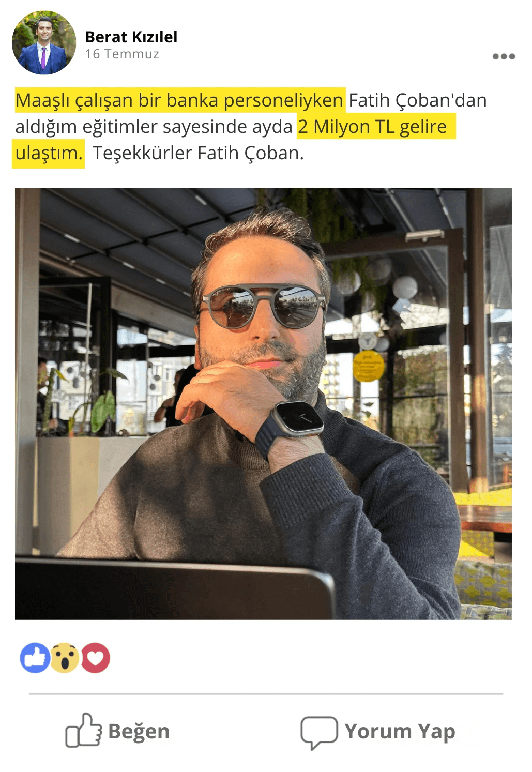Click Teşekkürler Fatih Çoban sentence
The width and height of the screenshot is (532, 772).
click(x=198, y=153)
